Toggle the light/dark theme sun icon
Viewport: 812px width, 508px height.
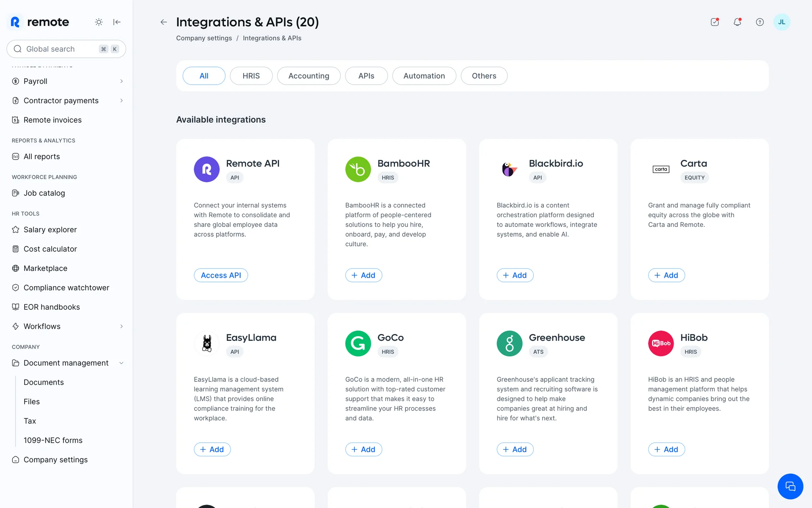(99, 22)
